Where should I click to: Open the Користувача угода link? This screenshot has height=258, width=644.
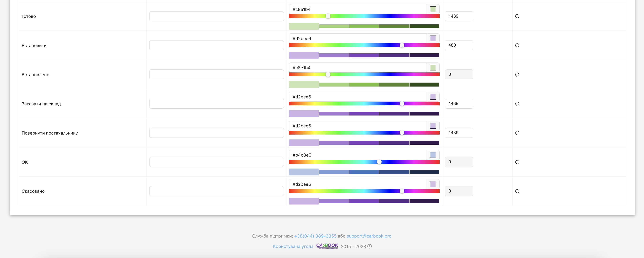(x=293, y=246)
